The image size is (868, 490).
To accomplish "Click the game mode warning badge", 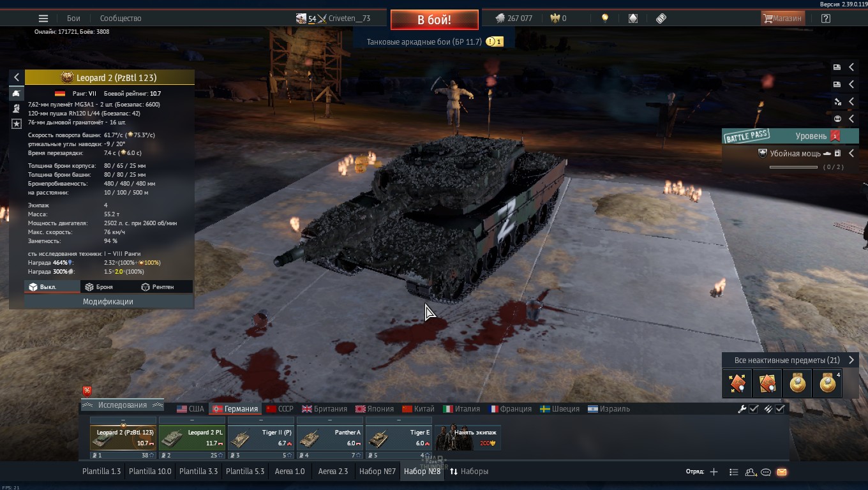I will [495, 42].
